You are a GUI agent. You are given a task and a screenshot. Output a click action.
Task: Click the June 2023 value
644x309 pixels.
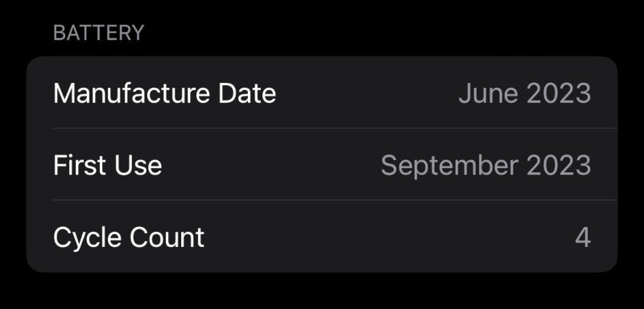(x=525, y=93)
